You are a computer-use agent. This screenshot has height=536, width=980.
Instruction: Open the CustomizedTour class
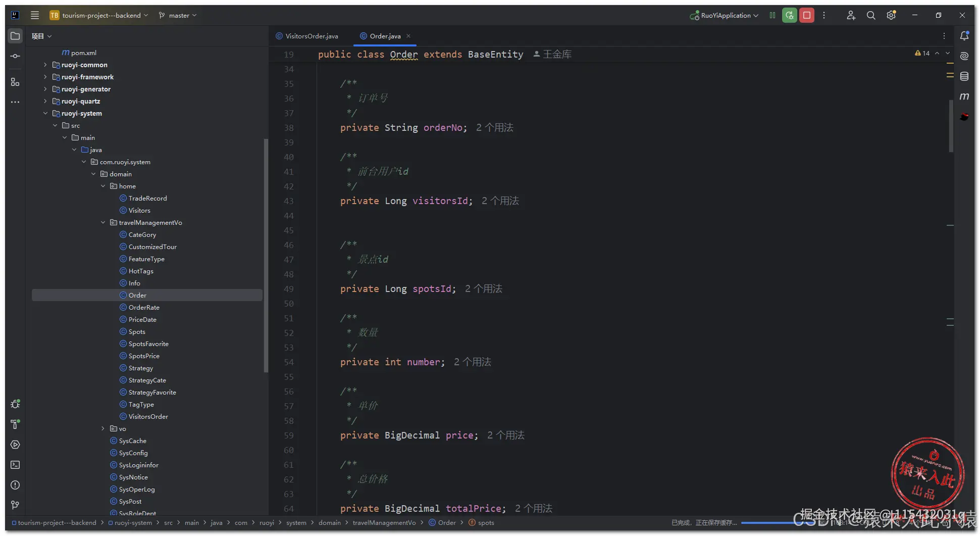[x=148, y=247]
